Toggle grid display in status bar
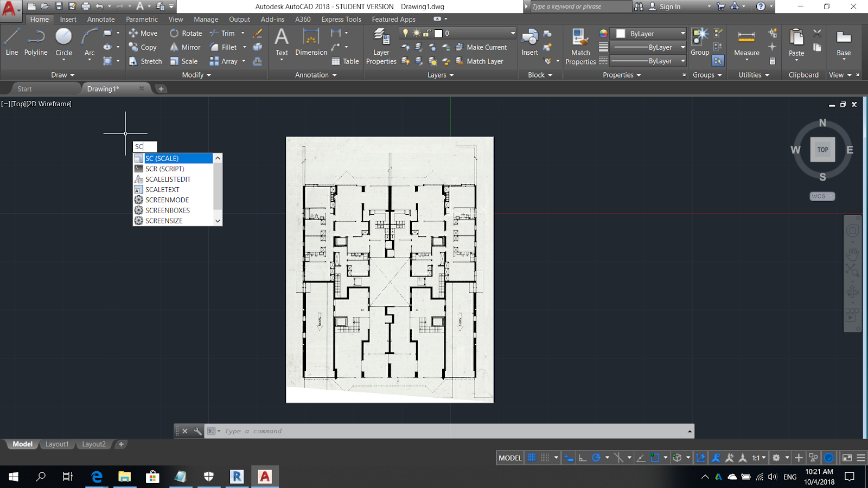 point(532,458)
